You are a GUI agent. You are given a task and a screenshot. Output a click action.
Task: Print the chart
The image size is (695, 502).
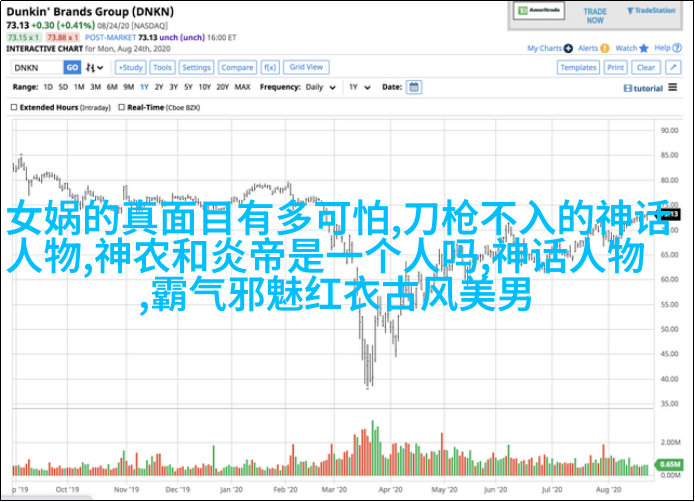(x=616, y=68)
